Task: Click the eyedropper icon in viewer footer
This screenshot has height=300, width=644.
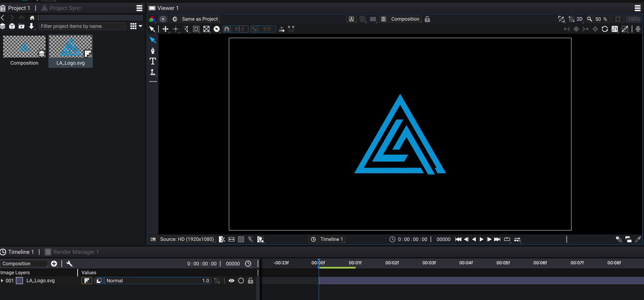Action: click(x=638, y=239)
